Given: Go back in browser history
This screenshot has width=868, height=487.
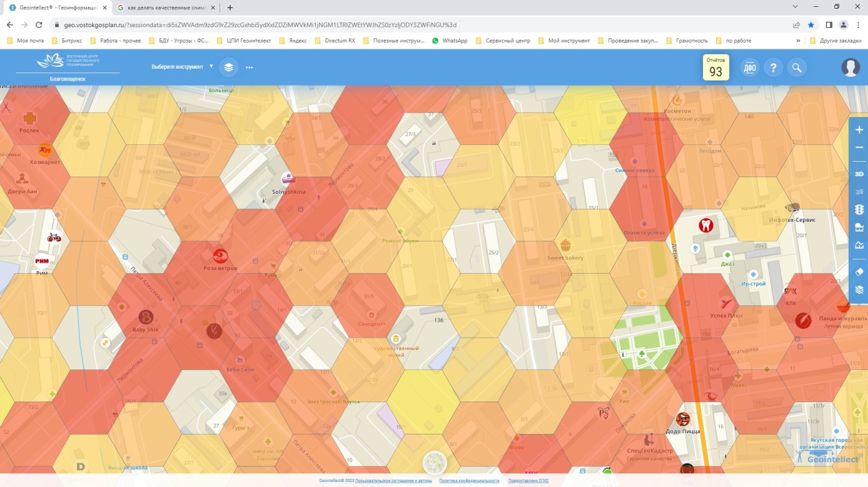Looking at the screenshot, I should tap(9, 25).
